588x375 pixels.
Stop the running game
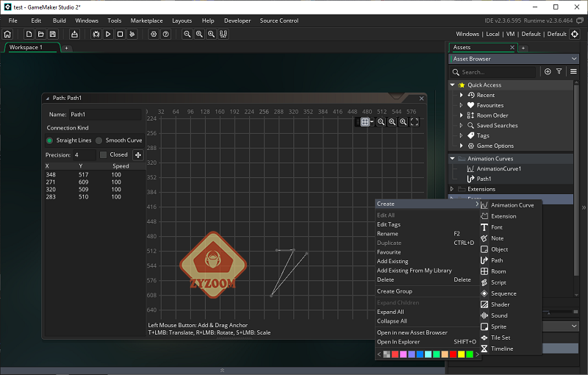tap(120, 34)
